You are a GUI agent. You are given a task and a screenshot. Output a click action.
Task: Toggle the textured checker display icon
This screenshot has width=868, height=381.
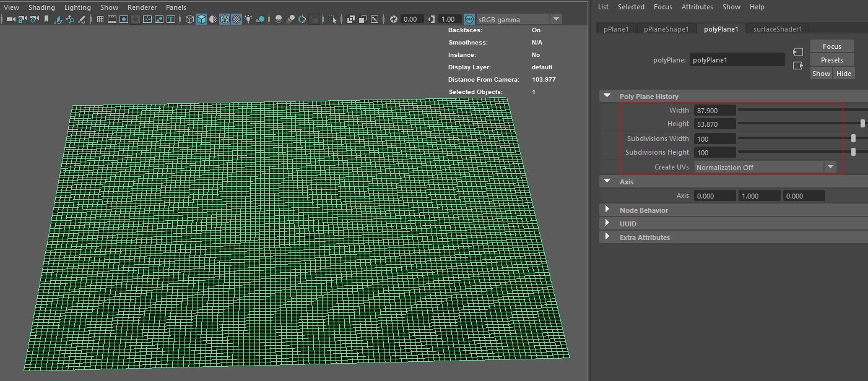[x=236, y=19]
